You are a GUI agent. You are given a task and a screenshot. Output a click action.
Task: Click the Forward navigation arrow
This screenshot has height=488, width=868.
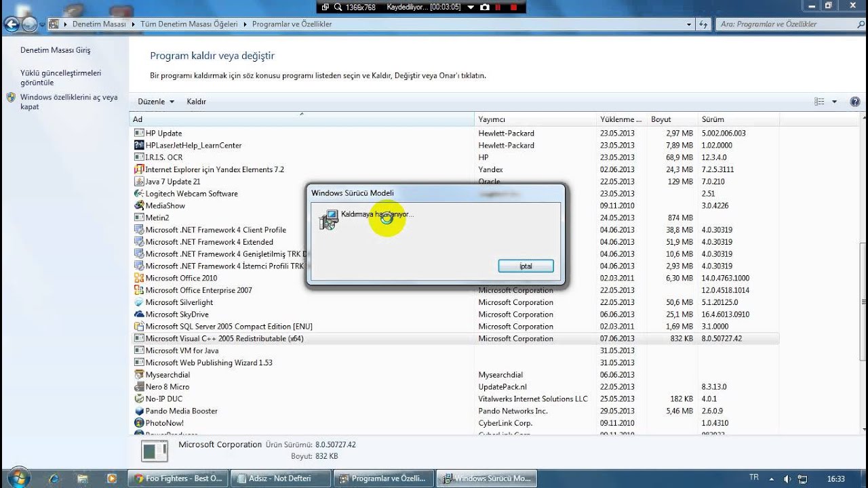(x=29, y=25)
